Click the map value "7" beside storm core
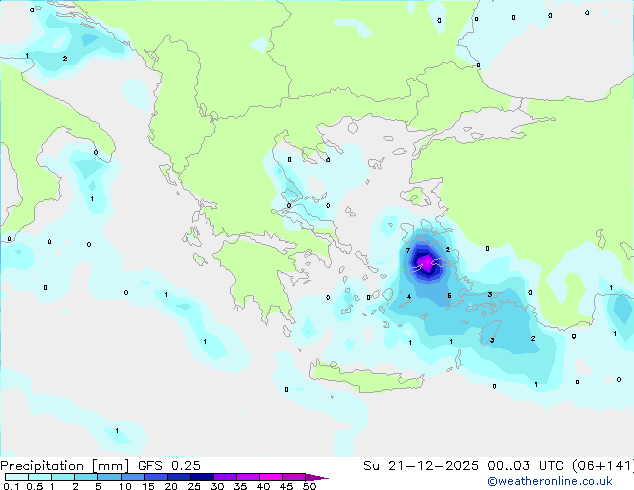Screen dimensions: 634x490 (x=408, y=250)
